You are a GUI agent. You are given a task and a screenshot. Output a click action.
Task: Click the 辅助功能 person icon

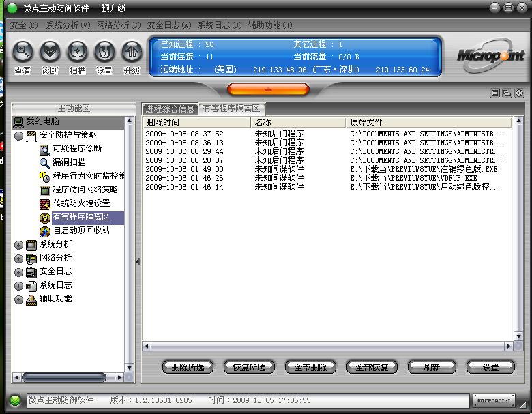pyautogui.click(x=31, y=299)
